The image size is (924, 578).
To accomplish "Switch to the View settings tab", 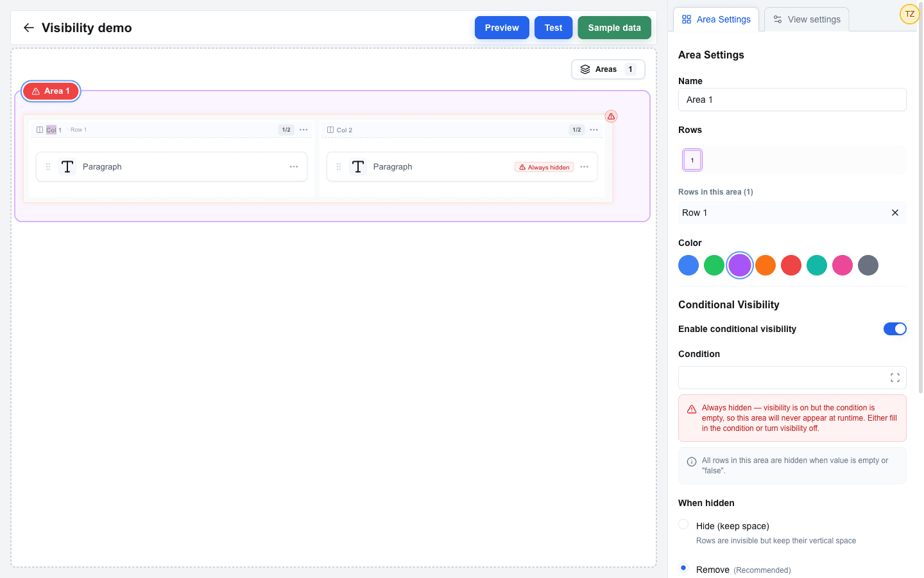I will tap(807, 19).
